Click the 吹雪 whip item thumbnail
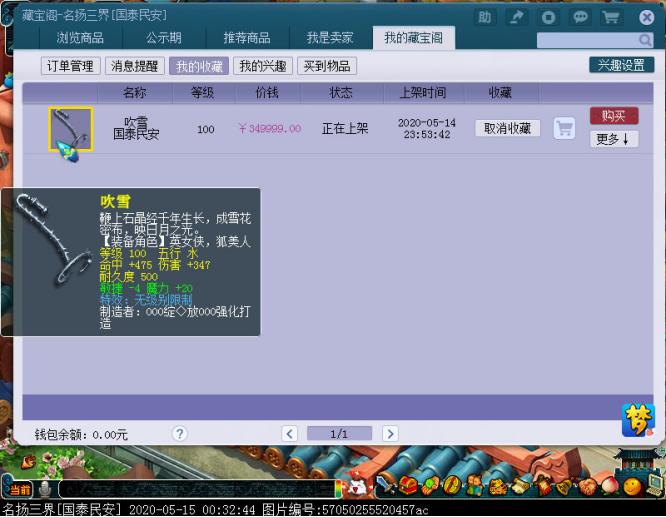666x517 pixels. click(71, 130)
